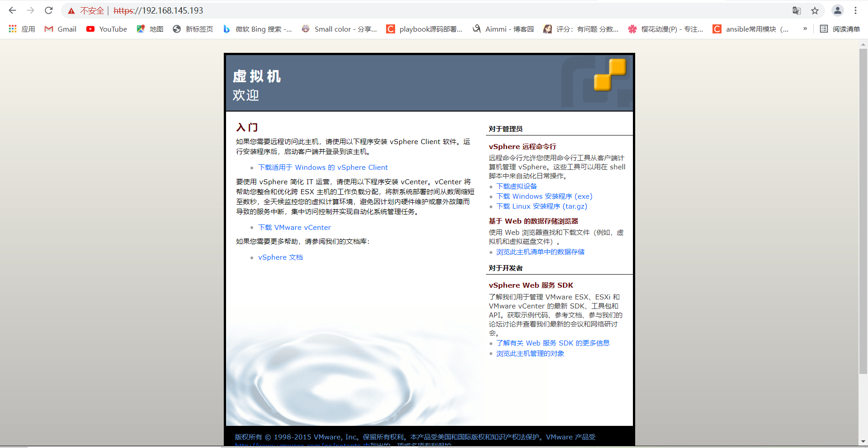Click the browser Back arrow
Image resolution: width=868 pixels, height=448 pixels.
(x=12, y=10)
